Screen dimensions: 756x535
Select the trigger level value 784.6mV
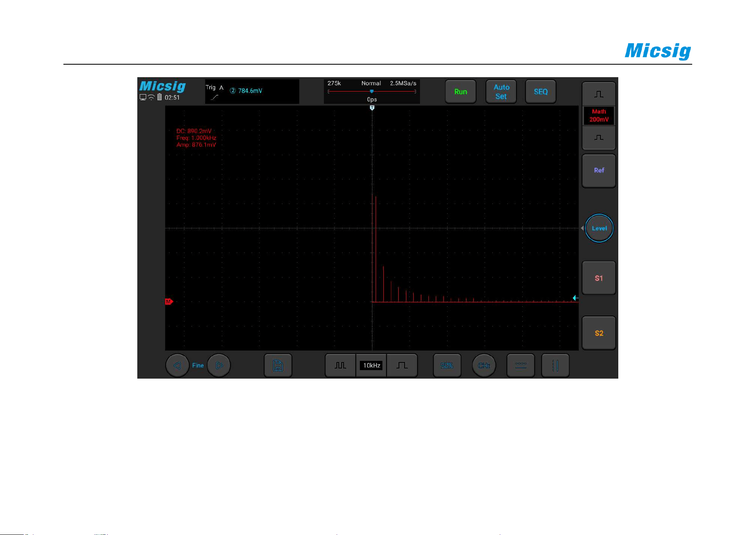(x=250, y=91)
